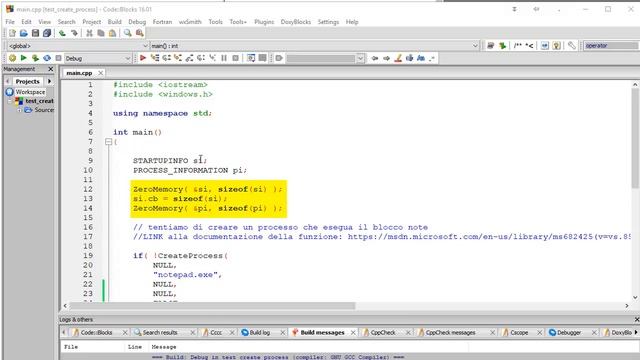Open the Debugging windows icon

click(251, 58)
